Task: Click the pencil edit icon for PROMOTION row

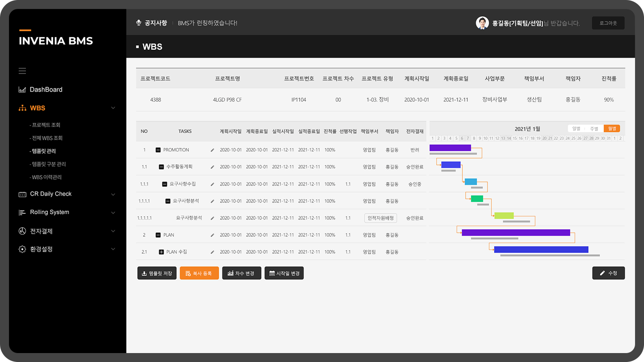Action: pyautogui.click(x=212, y=150)
